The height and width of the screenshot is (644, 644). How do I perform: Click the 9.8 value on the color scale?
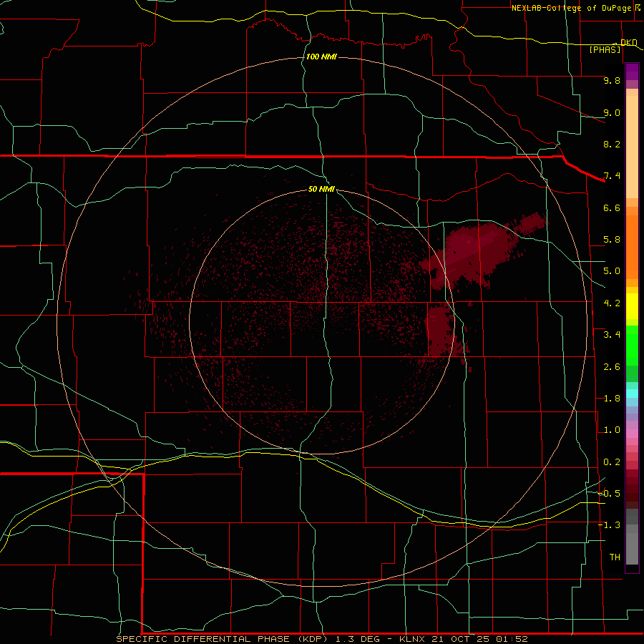(612, 80)
